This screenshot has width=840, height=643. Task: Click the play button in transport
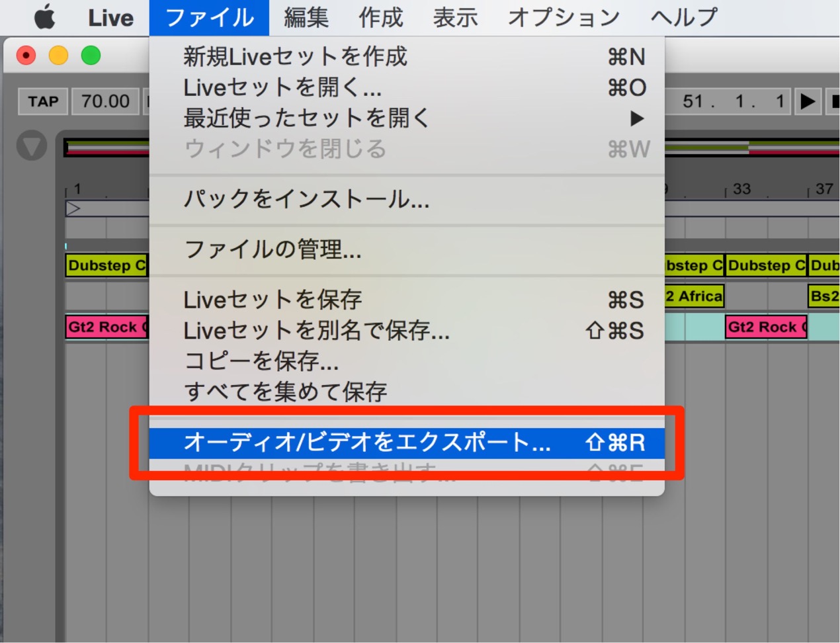(808, 102)
